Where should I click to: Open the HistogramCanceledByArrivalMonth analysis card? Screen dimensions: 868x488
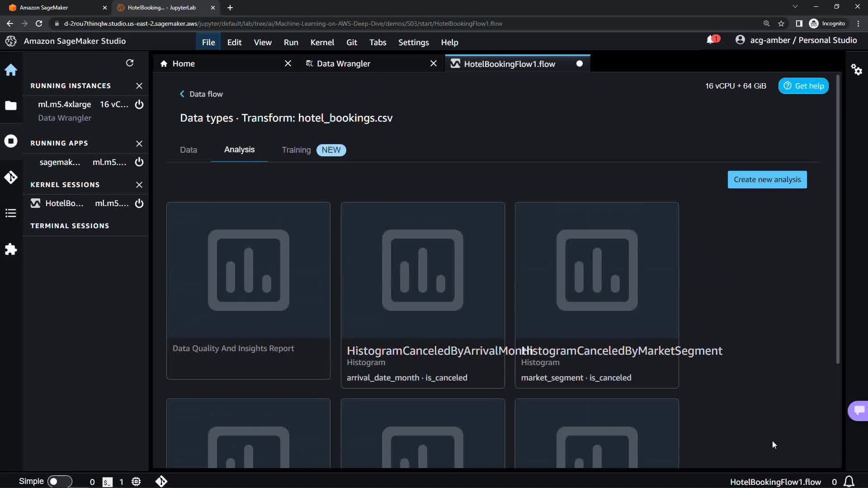point(422,295)
